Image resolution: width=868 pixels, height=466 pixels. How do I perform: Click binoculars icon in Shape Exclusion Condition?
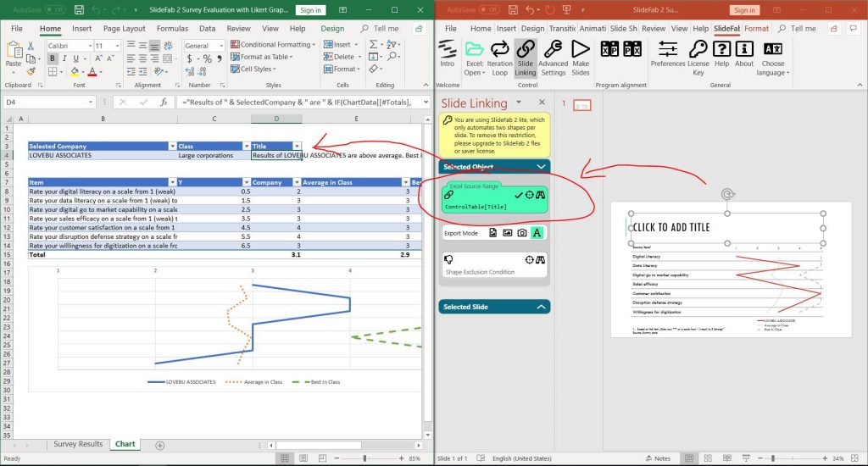pyautogui.click(x=540, y=259)
